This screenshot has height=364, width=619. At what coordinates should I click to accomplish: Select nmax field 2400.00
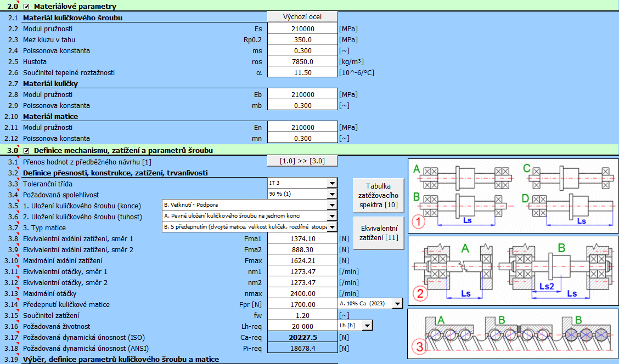pos(303,293)
